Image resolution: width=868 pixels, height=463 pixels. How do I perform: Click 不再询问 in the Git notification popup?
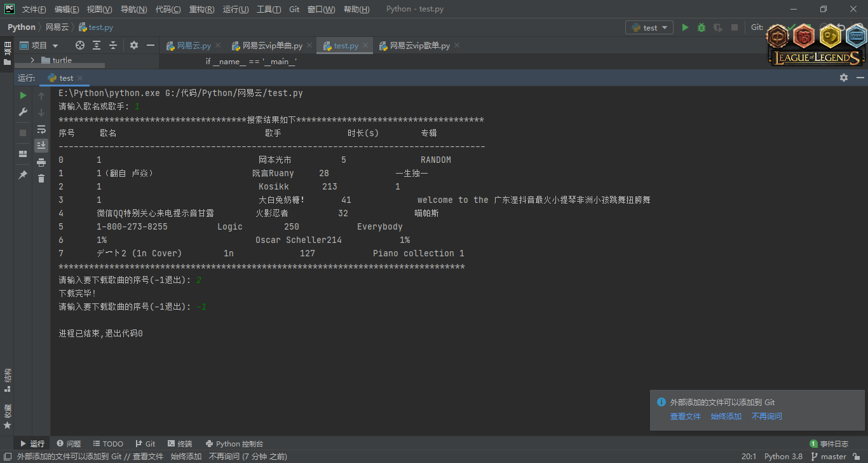[766, 417]
